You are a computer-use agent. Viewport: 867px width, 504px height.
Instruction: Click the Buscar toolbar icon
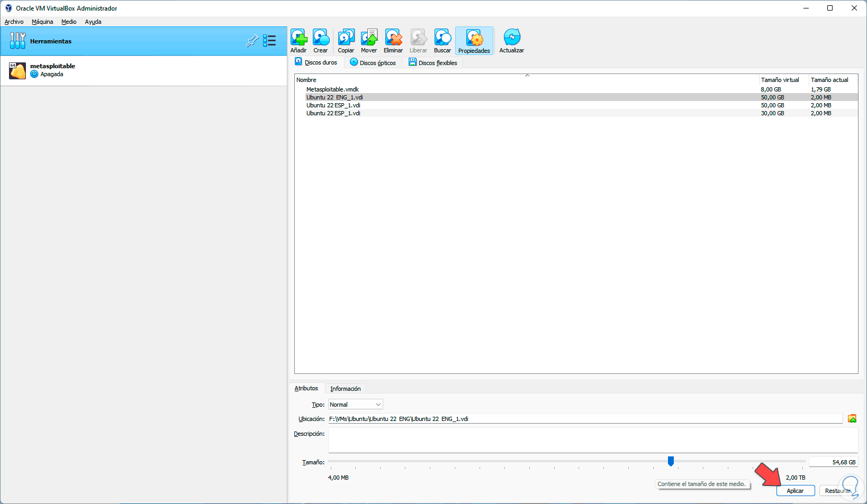point(442,41)
